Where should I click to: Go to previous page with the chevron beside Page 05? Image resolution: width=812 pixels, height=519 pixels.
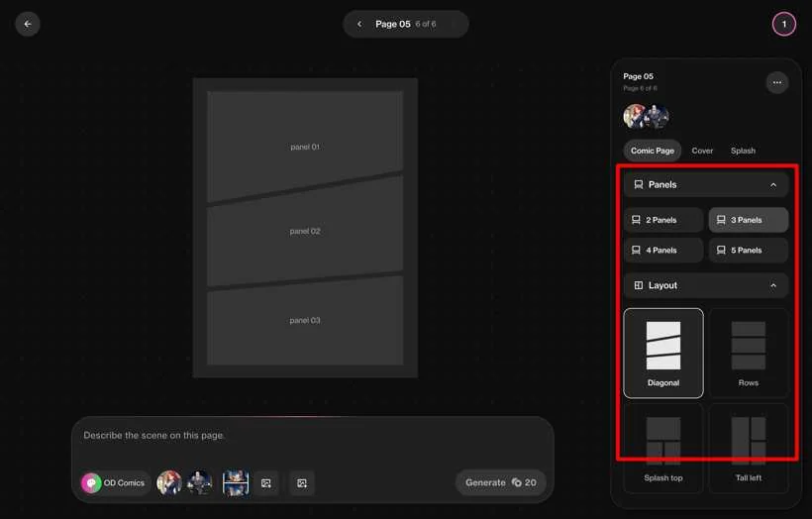click(359, 24)
